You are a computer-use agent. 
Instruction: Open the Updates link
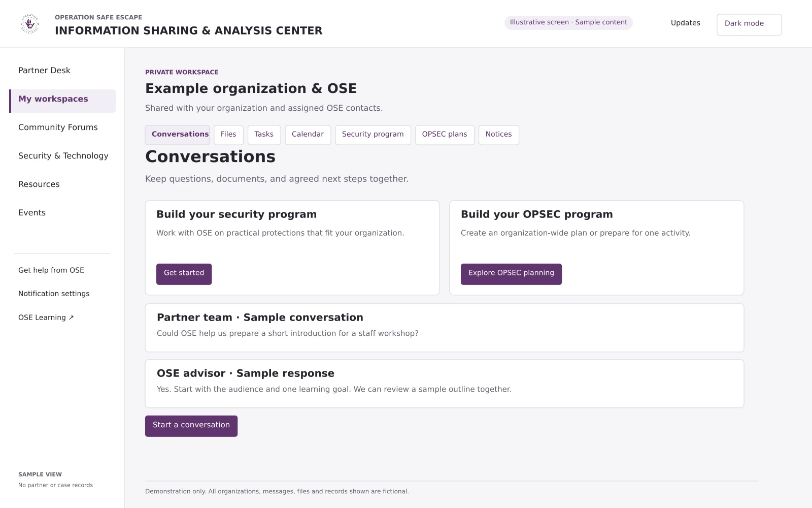[685, 23]
